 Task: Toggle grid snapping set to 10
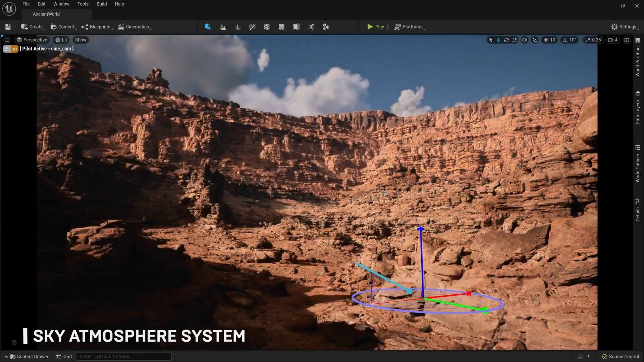(549, 40)
